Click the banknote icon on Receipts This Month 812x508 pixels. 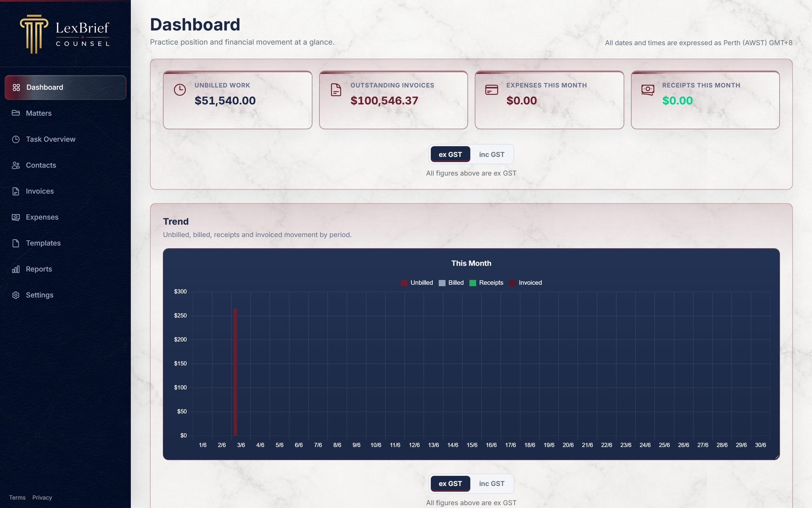648,90
